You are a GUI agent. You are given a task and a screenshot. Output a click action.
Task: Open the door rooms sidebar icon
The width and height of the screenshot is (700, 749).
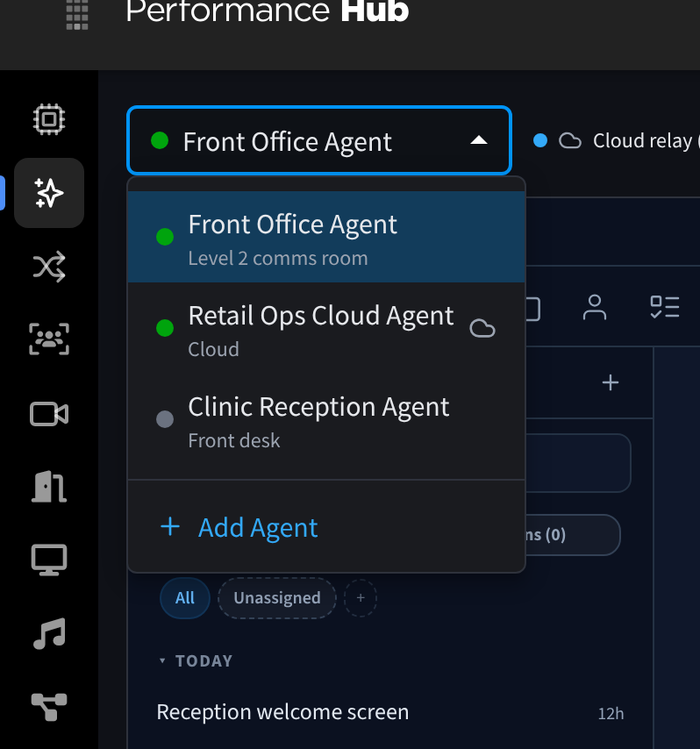pyautogui.click(x=49, y=486)
